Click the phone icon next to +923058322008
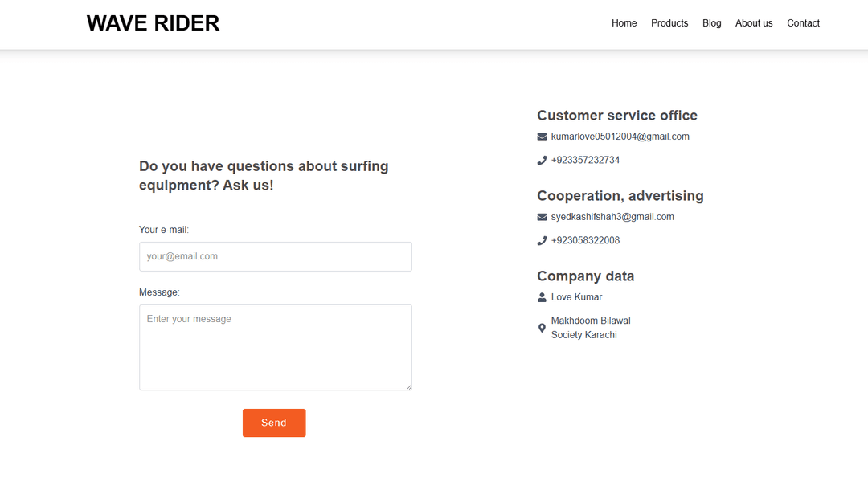868x486 pixels. pyautogui.click(x=542, y=241)
